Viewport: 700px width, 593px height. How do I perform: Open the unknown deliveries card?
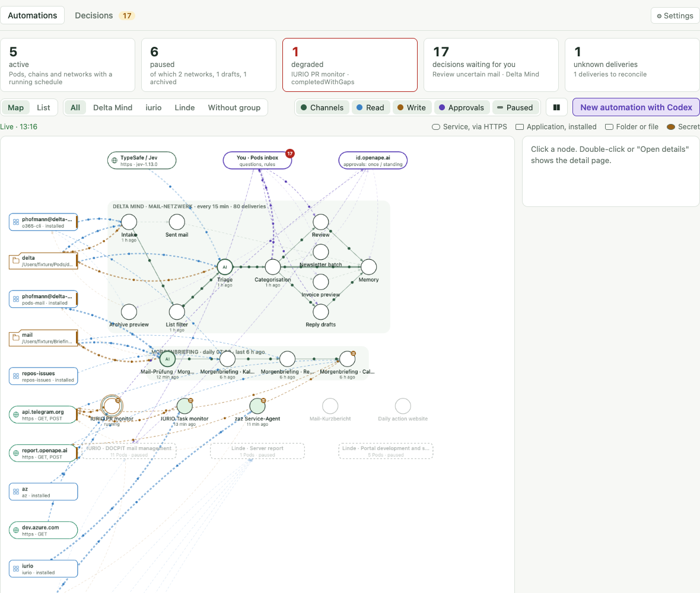click(x=632, y=65)
